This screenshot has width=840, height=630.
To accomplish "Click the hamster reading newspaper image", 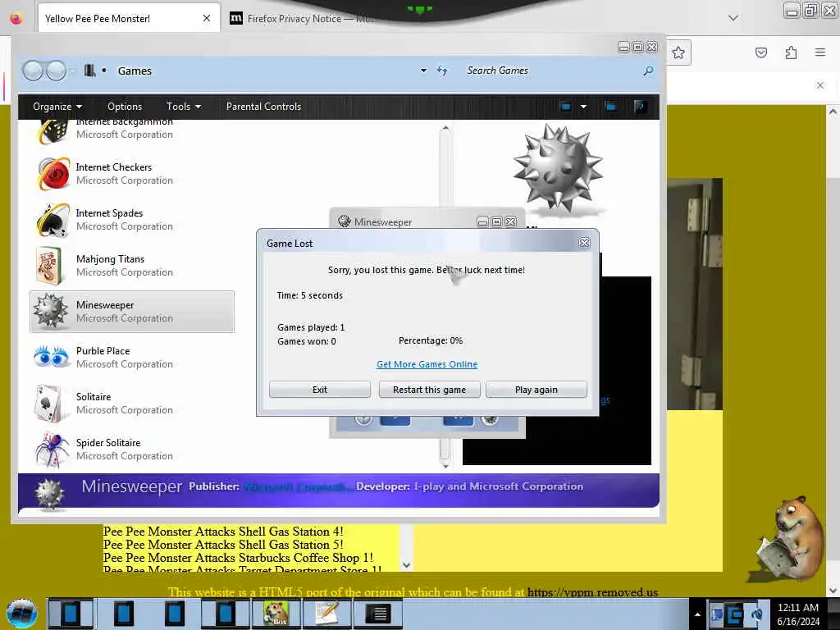I will click(x=790, y=538).
